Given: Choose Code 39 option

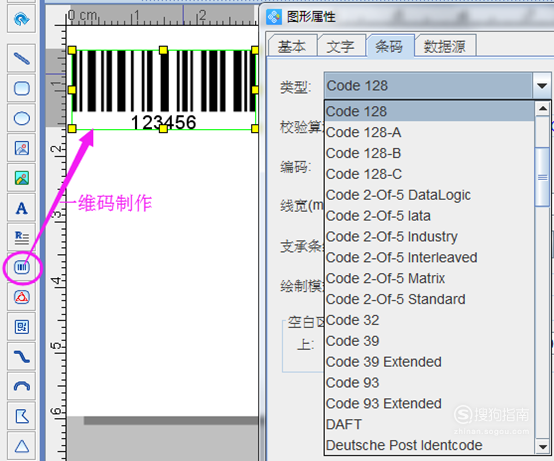Looking at the screenshot, I should coord(429,341).
